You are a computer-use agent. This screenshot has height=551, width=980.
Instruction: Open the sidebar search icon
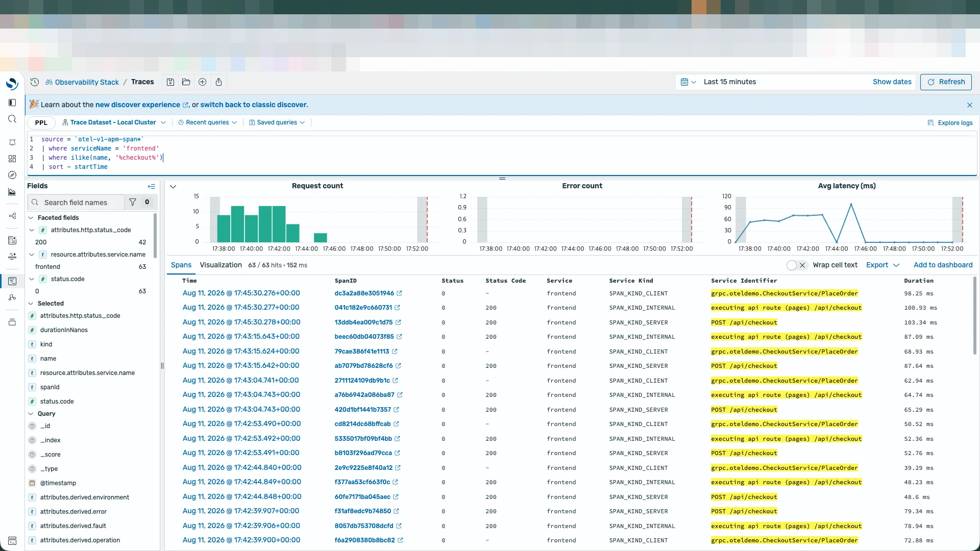click(12, 119)
